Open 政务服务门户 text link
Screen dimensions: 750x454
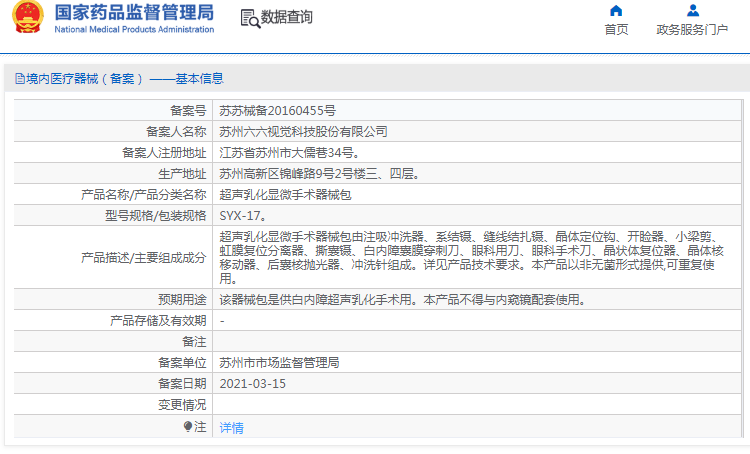click(x=692, y=30)
